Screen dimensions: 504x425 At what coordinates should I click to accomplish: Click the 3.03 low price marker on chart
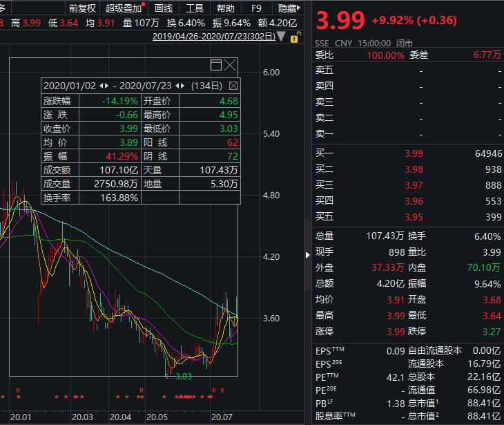pyautogui.click(x=183, y=377)
